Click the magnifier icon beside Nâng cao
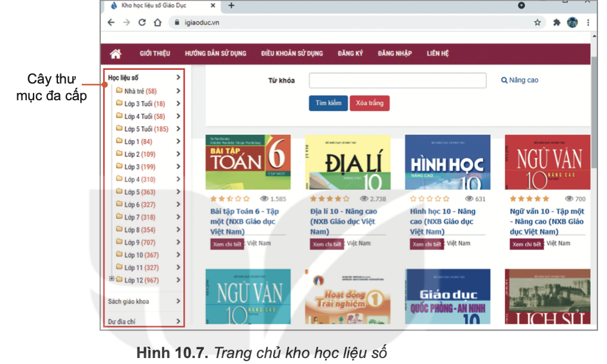This screenshot has height=364, width=607. (x=505, y=79)
